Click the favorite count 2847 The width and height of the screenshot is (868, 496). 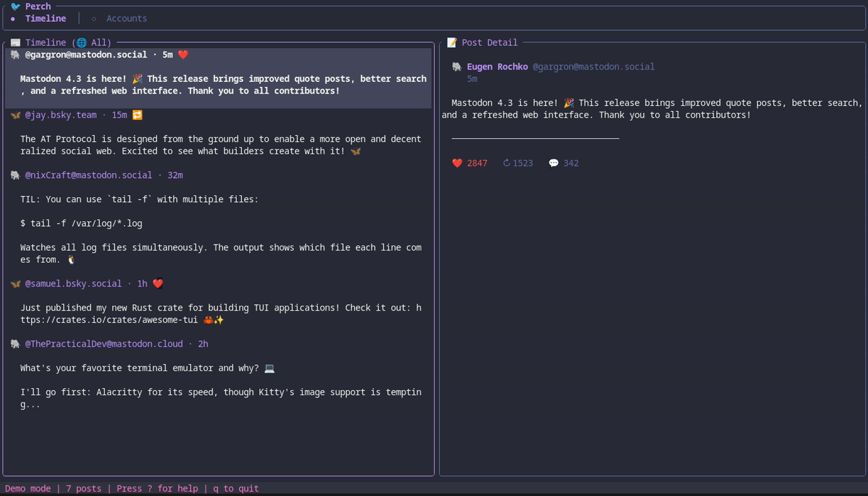coord(477,163)
